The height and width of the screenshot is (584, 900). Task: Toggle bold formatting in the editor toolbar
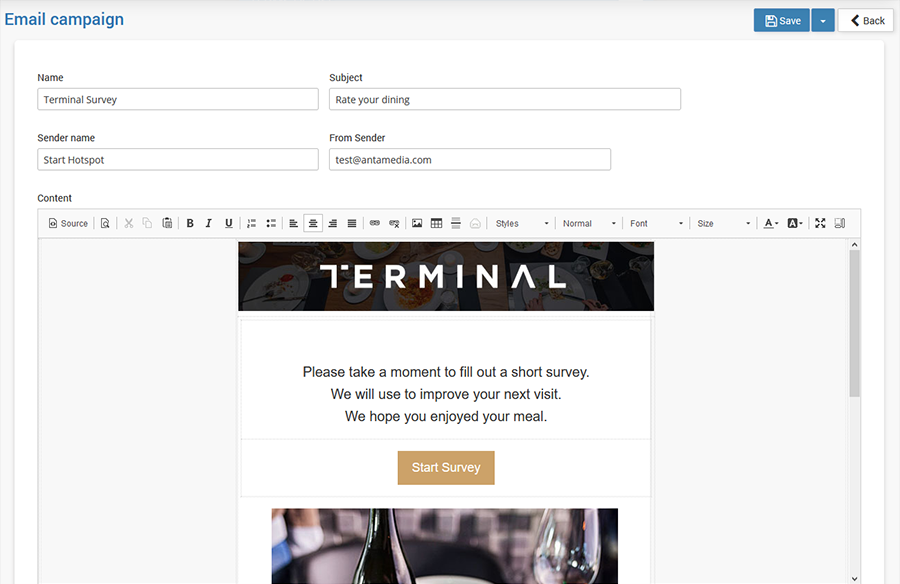pyautogui.click(x=190, y=223)
